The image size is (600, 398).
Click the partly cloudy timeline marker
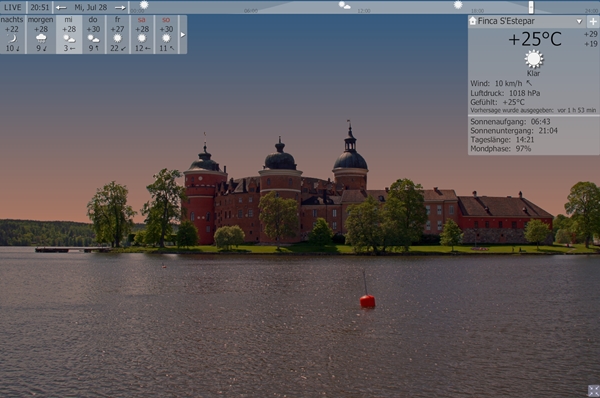pyautogui.click(x=344, y=5)
